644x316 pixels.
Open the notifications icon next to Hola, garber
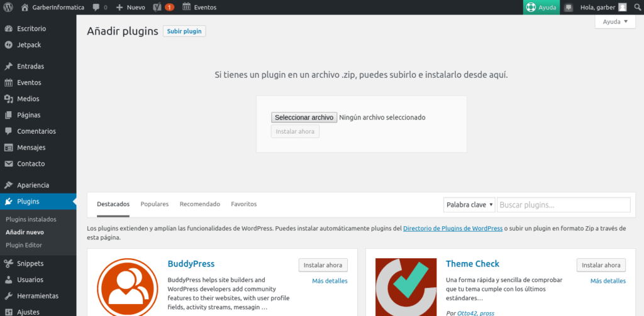569,8
